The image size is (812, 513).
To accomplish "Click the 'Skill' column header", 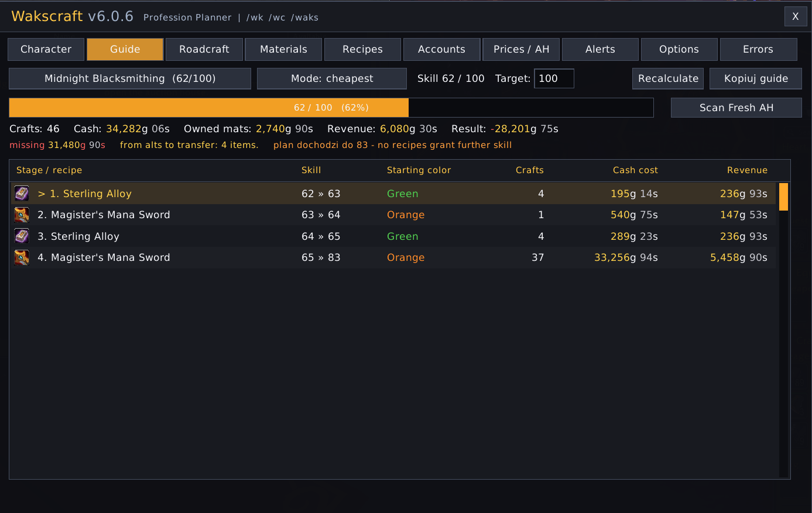I will point(311,170).
